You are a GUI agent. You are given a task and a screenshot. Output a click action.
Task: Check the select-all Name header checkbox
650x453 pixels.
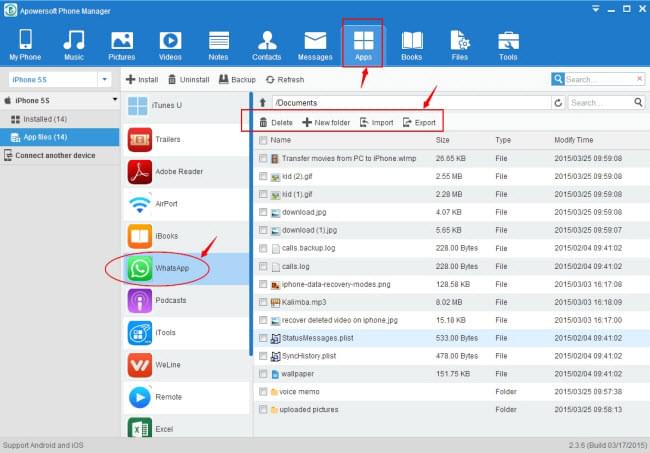(x=263, y=140)
